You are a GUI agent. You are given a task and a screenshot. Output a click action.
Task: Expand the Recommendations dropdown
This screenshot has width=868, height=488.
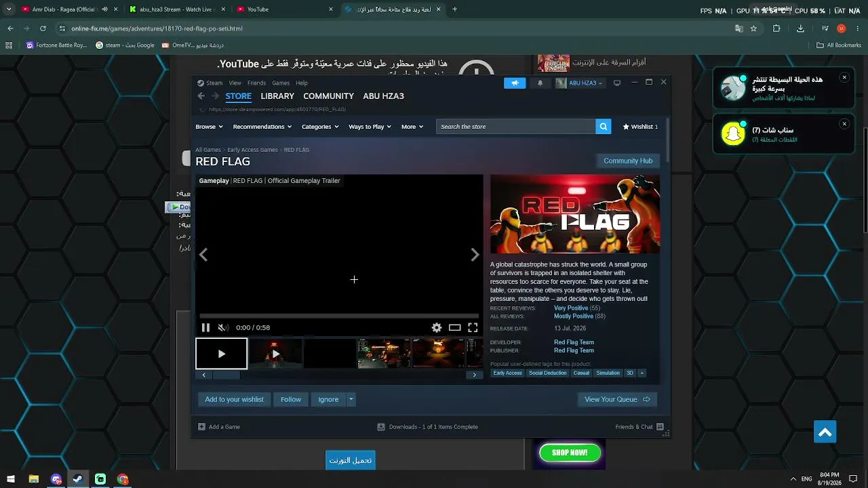coord(262,127)
